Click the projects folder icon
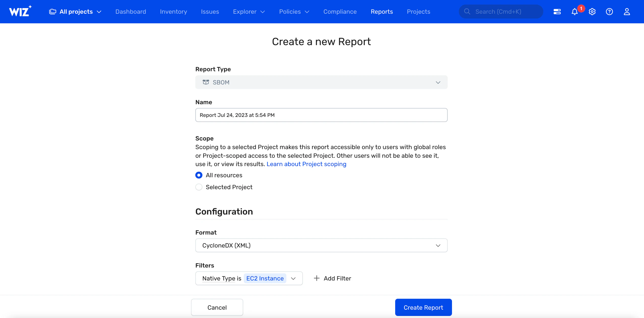Screen dimensions: 644x318 click(x=53, y=12)
